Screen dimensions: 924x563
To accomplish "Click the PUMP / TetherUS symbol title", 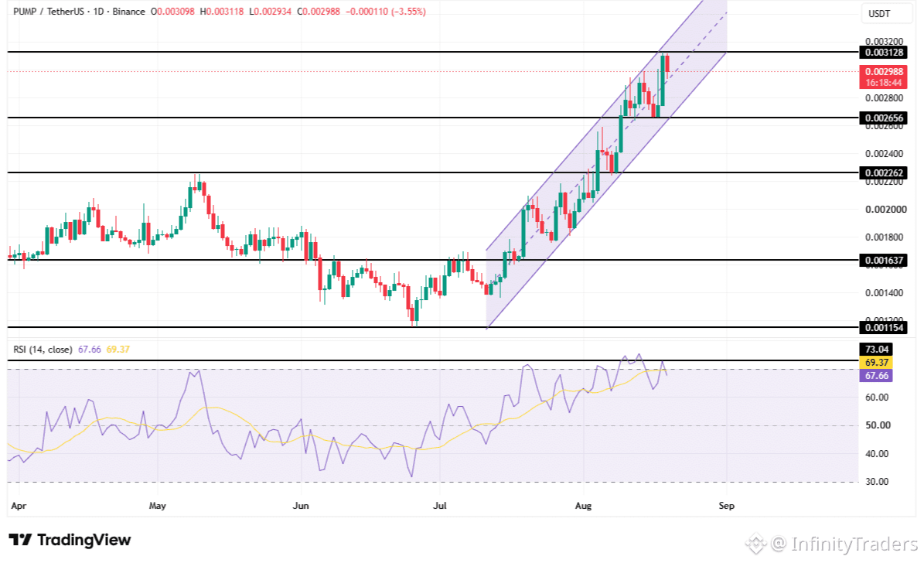I will click(49, 11).
